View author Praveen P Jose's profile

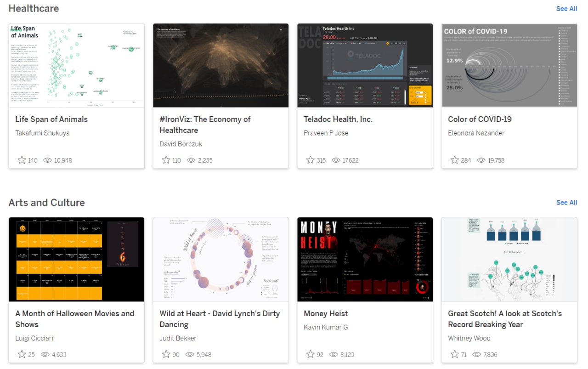click(x=326, y=133)
